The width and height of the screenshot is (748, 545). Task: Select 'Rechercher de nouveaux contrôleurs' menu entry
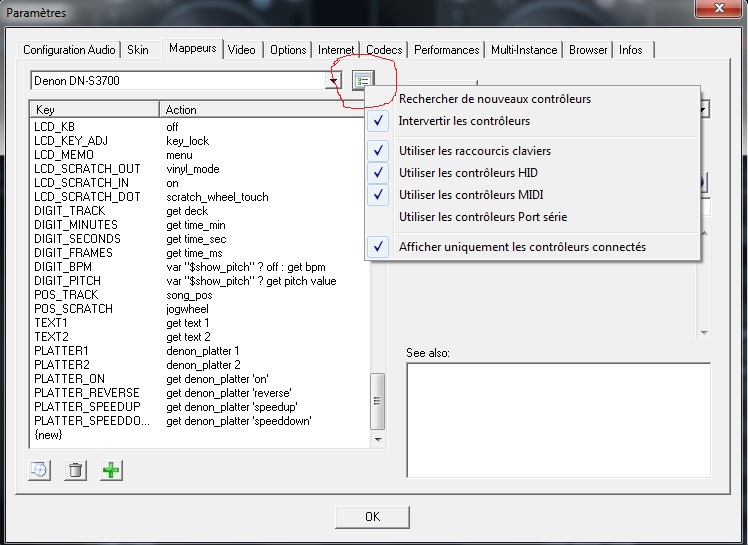494,99
